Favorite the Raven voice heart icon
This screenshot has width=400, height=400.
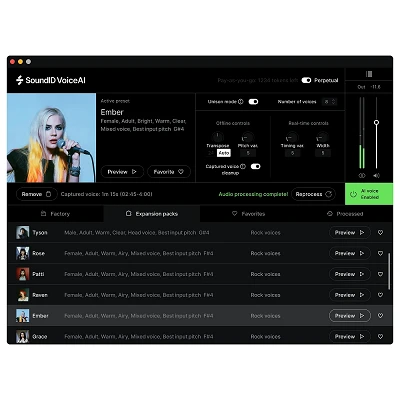380,295
